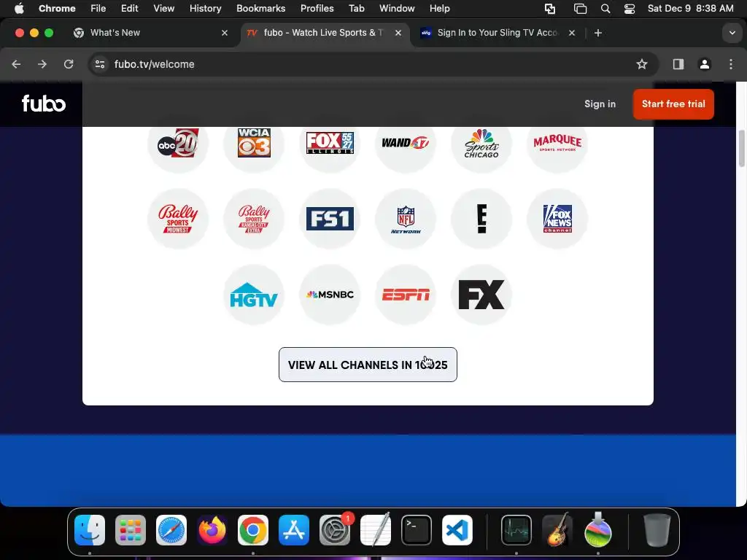Open Finder from the dock
The height and width of the screenshot is (560, 747).
pos(90,530)
